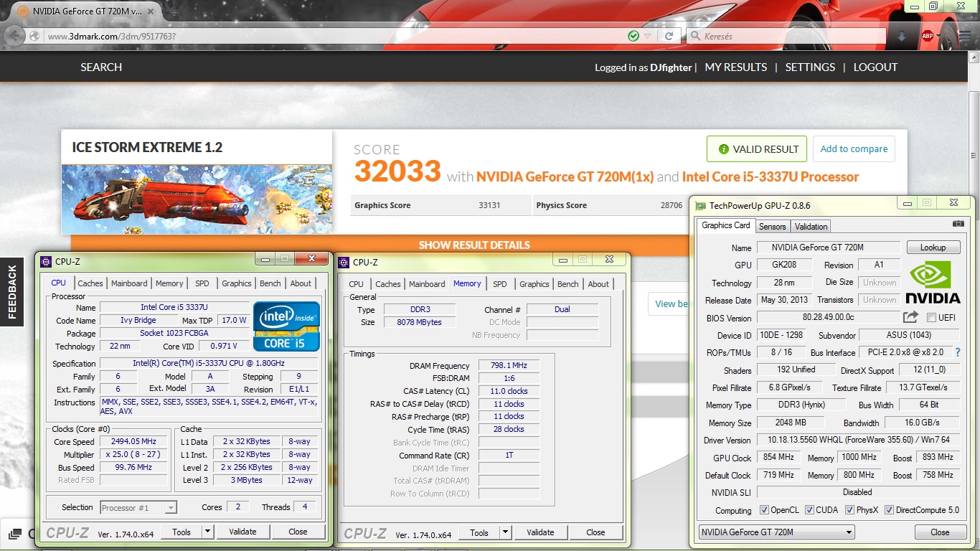This screenshot has height=551, width=980.
Task: Click the BIOS save/share arrow icon in GPU-Z
Action: 910,317
